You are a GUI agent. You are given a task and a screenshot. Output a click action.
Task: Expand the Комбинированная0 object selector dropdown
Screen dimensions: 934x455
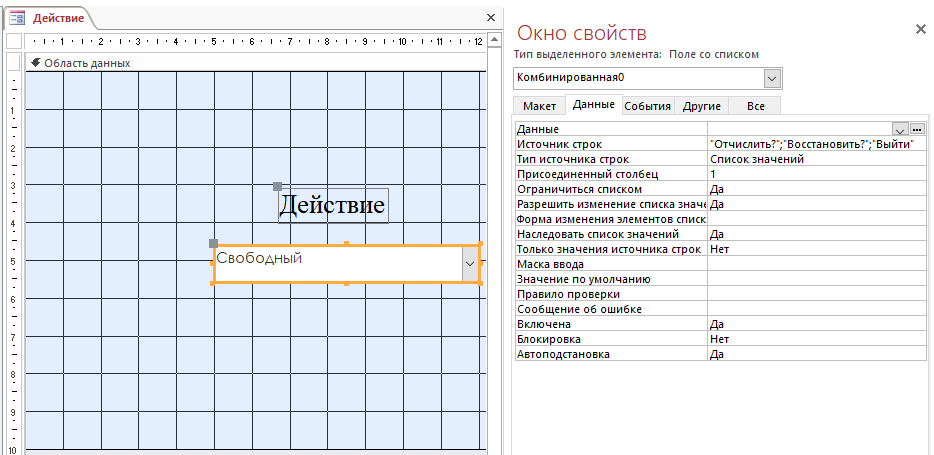pos(772,78)
